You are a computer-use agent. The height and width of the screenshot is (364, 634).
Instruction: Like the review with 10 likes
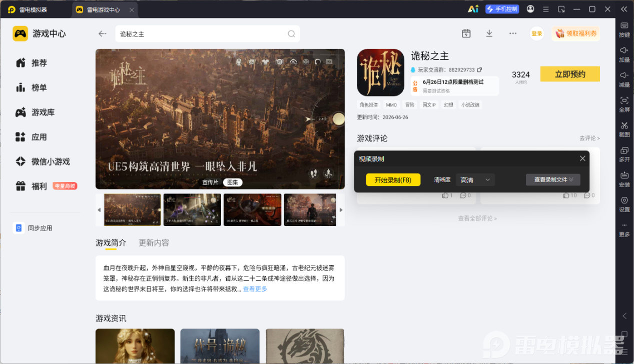569,195
